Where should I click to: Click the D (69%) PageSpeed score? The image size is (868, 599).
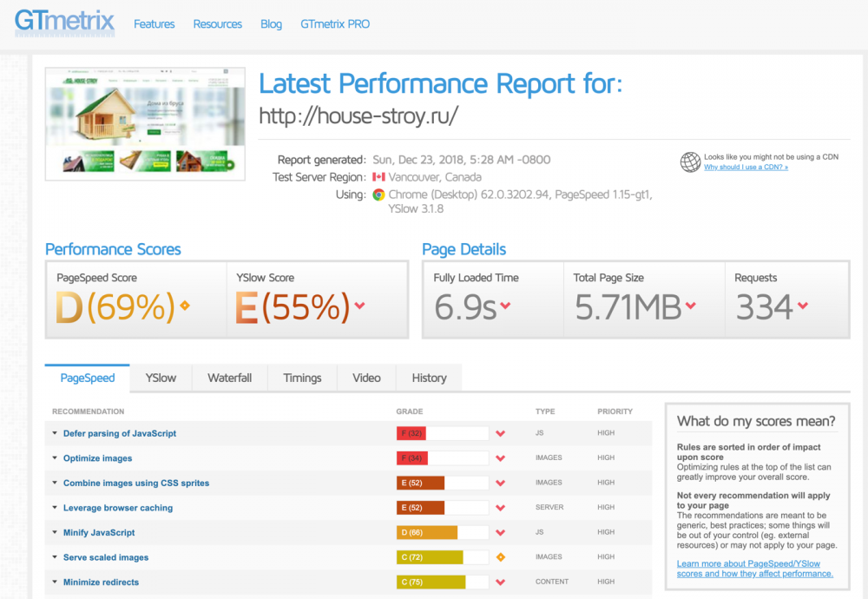pos(115,307)
